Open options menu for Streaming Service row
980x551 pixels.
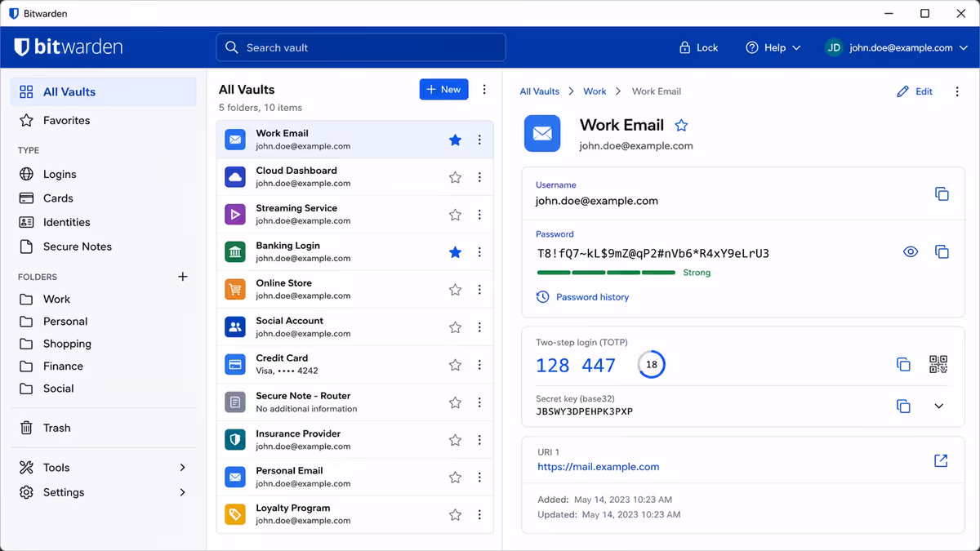479,215
